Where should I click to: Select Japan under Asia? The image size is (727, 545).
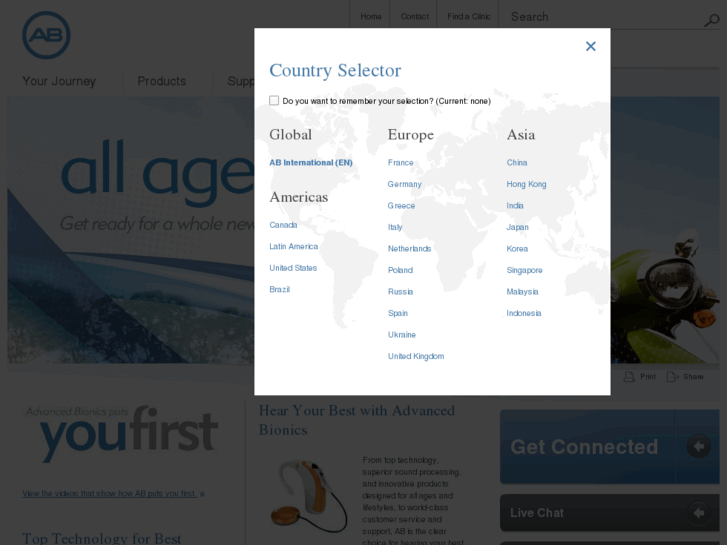click(517, 227)
